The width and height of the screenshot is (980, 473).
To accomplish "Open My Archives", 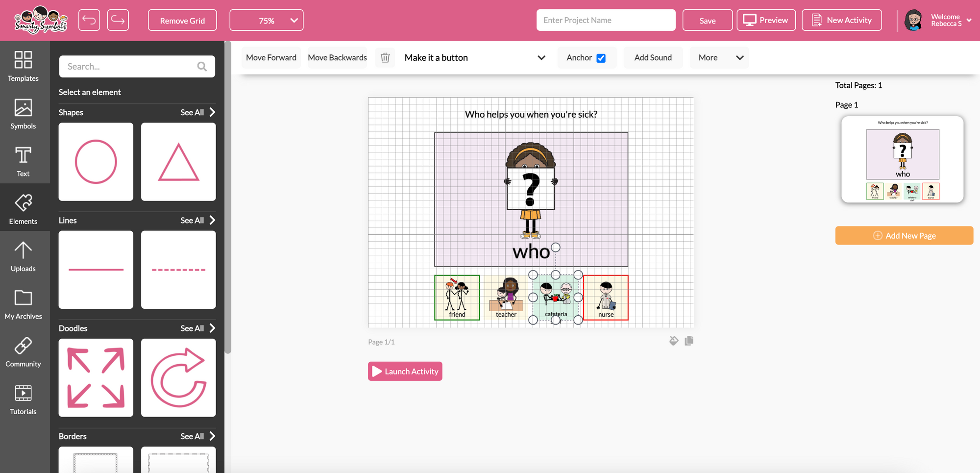I will [x=23, y=304].
